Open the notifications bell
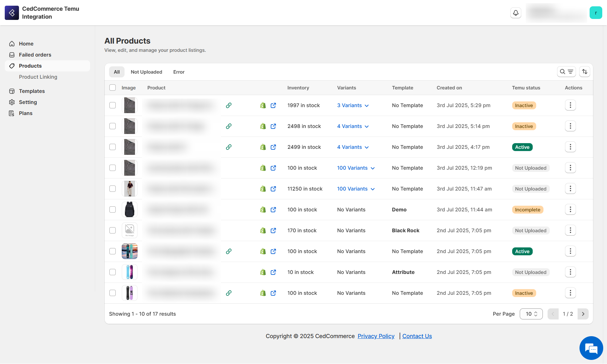This screenshot has width=607, height=364. [516, 13]
